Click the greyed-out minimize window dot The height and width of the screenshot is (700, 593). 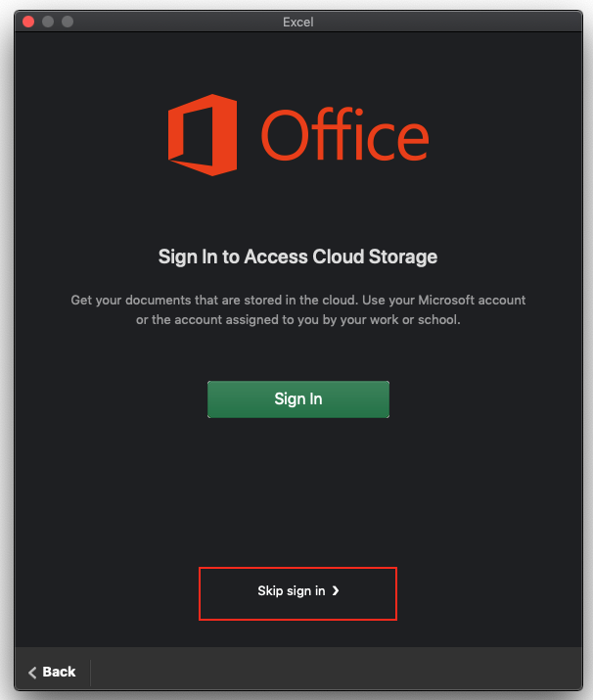[48, 22]
